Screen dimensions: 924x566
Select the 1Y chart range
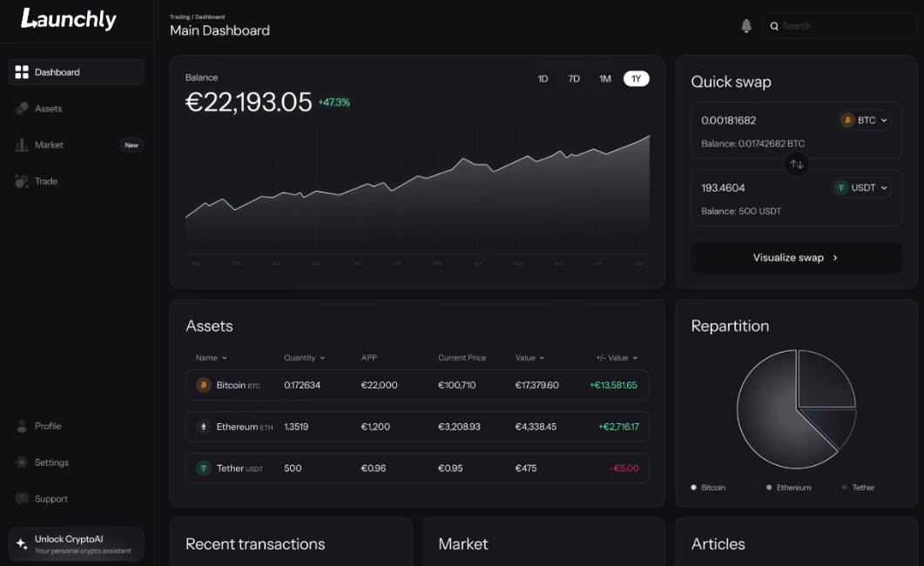(637, 79)
